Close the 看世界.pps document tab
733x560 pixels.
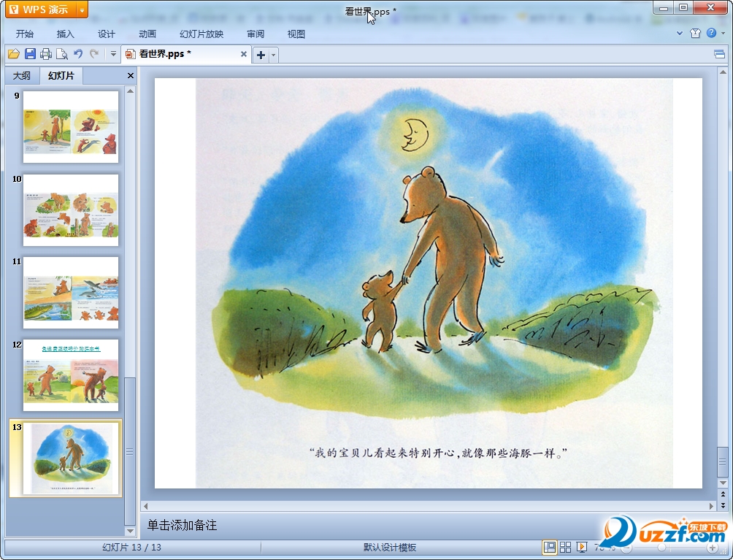point(244,54)
